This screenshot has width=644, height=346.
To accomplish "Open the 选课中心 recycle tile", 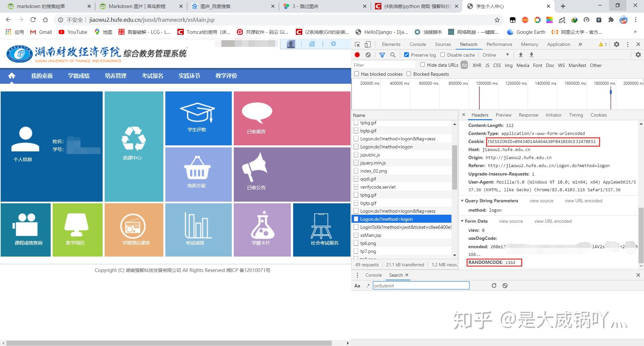I will 134,146.
